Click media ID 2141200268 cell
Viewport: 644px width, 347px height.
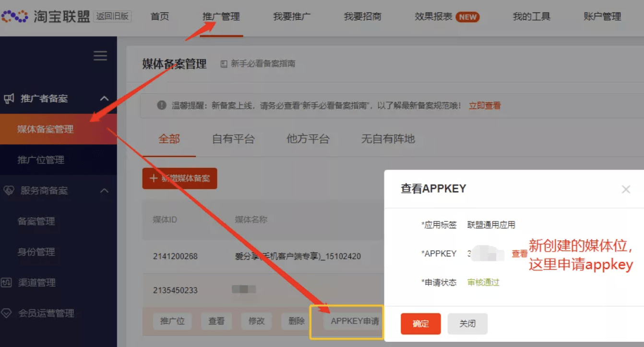(176, 256)
